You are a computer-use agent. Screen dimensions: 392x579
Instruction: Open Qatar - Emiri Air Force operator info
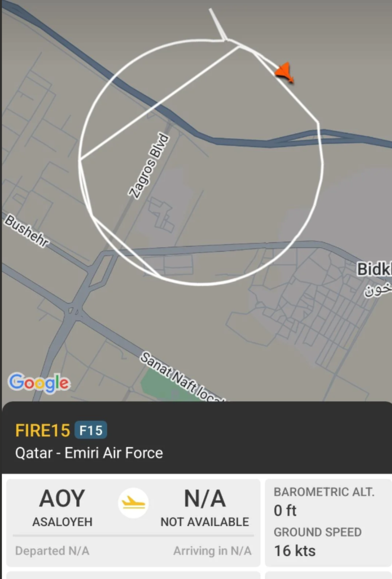pyautogui.click(x=89, y=453)
